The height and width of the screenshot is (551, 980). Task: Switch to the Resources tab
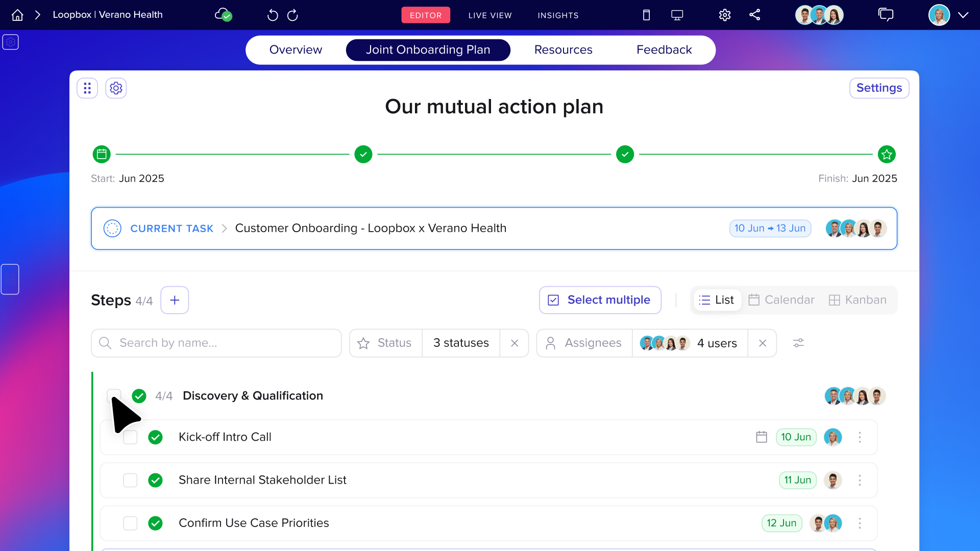(x=563, y=50)
